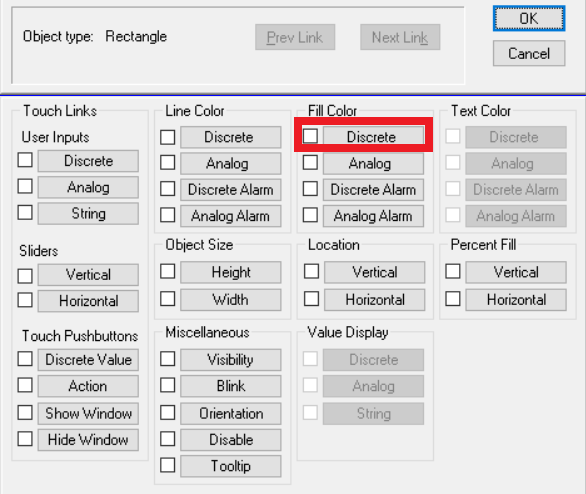
Task: Open Line Color Discrete link
Action: tap(231, 137)
